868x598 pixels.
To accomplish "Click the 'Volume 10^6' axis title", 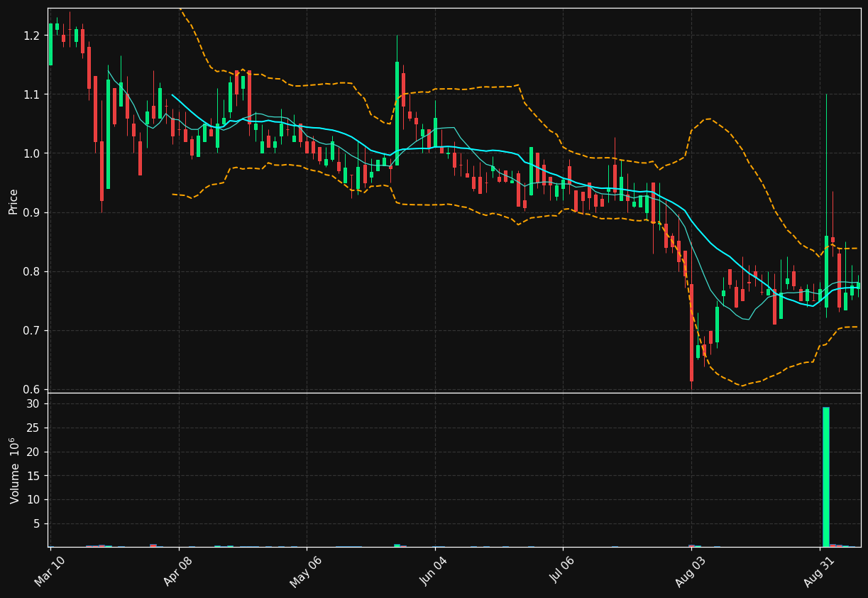I will point(13,470).
